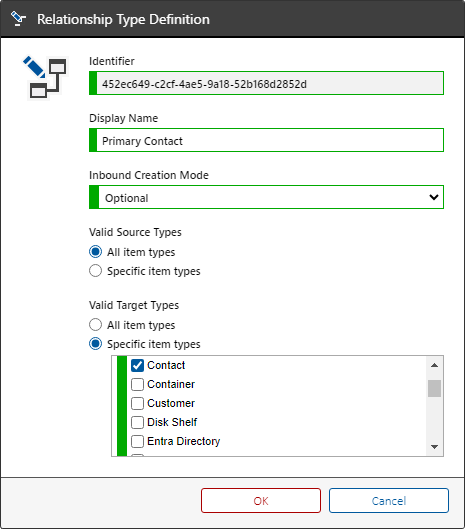465x529 pixels.
Task: Enable the Disk Shelf checkbox
Action: [x=137, y=422]
